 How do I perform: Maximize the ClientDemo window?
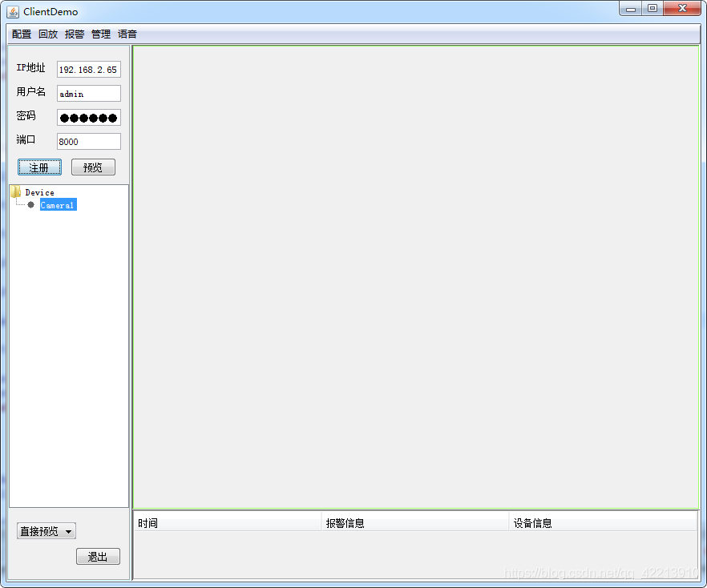click(x=652, y=8)
